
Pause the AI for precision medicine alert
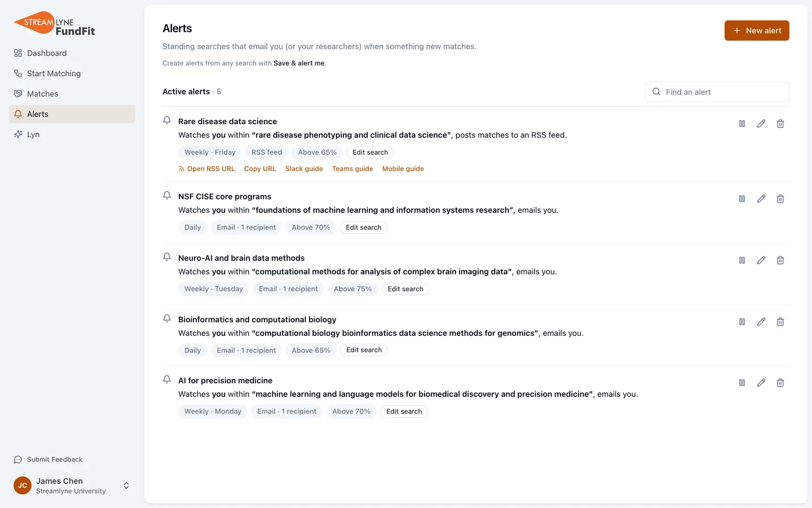pos(742,383)
